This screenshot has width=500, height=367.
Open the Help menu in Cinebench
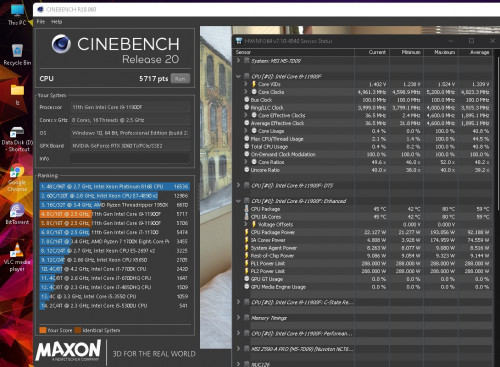tap(57, 22)
